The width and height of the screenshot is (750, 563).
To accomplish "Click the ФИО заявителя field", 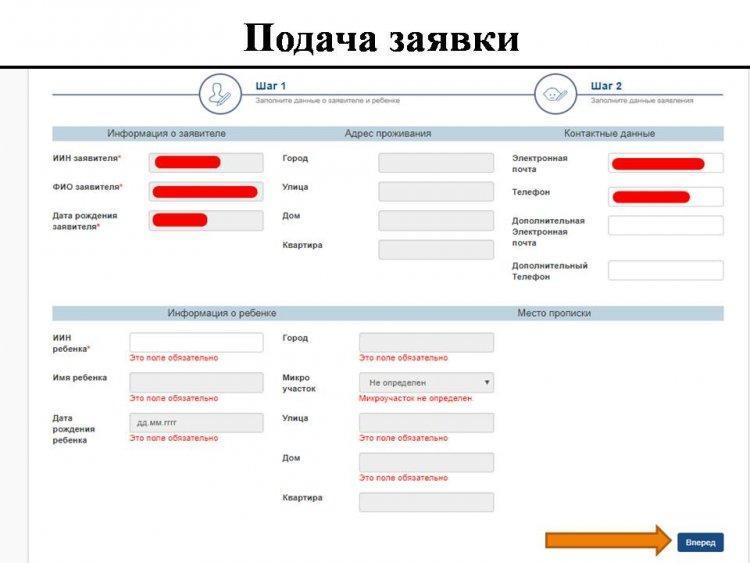I will tap(206, 191).
